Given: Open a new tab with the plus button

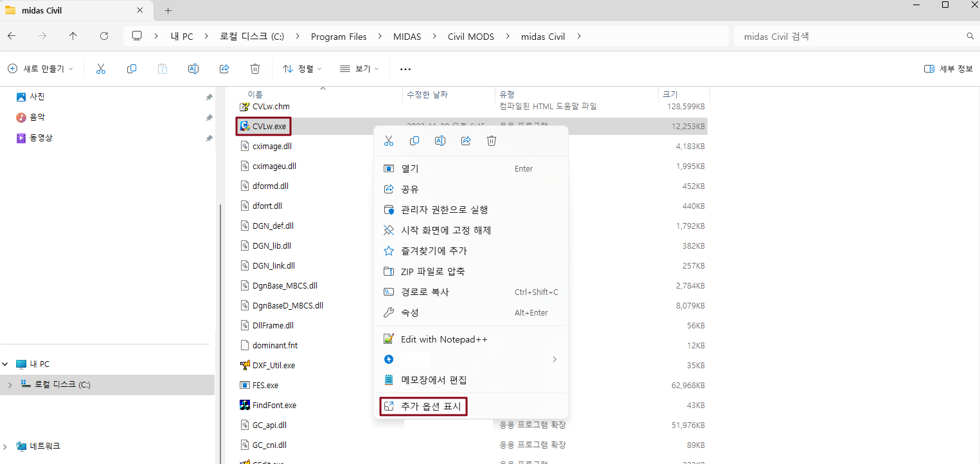Looking at the screenshot, I should (x=168, y=10).
